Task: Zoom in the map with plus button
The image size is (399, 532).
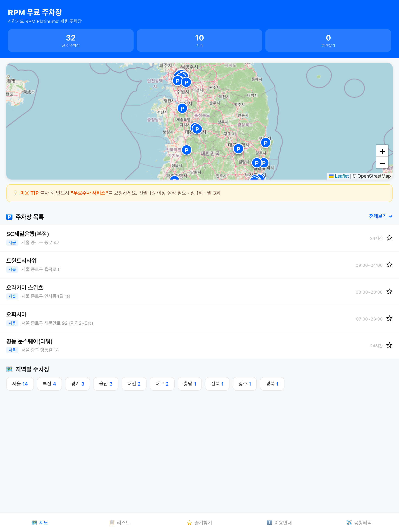Action: point(382,151)
